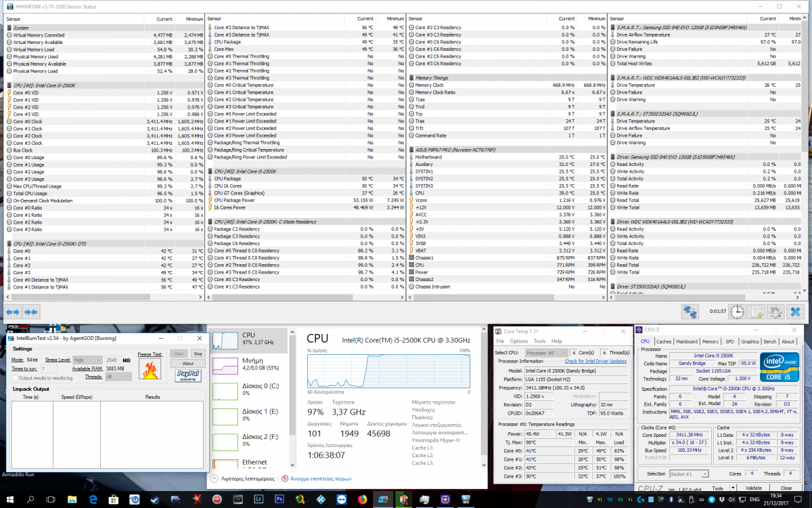Select the 'CPU Package Power' sensor row

(304, 200)
